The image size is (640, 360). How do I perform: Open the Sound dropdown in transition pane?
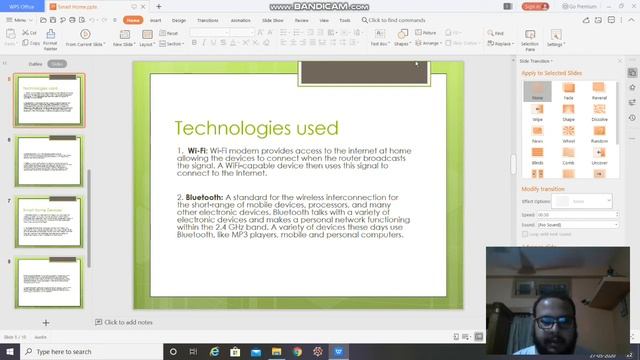pyautogui.click(x=577, y=225)
